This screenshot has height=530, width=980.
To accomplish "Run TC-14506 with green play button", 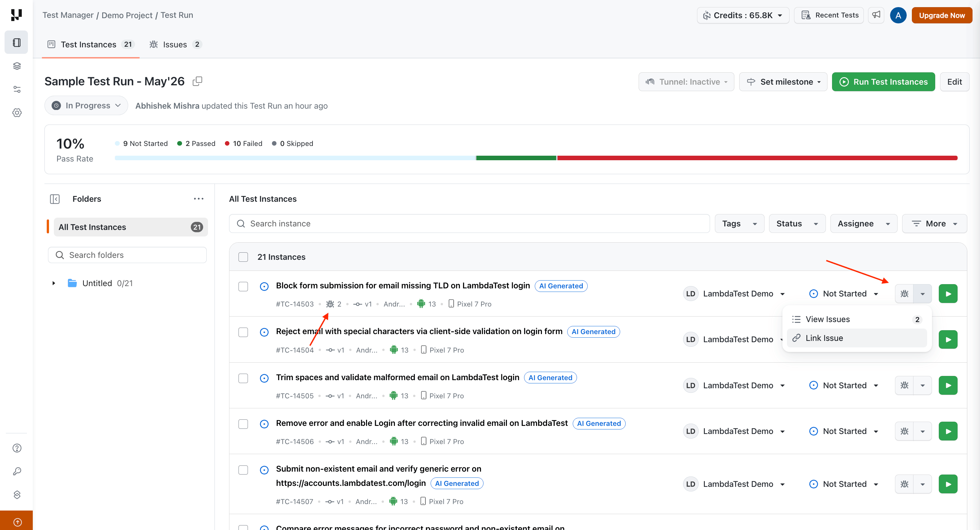I will (x=948, y=431).
